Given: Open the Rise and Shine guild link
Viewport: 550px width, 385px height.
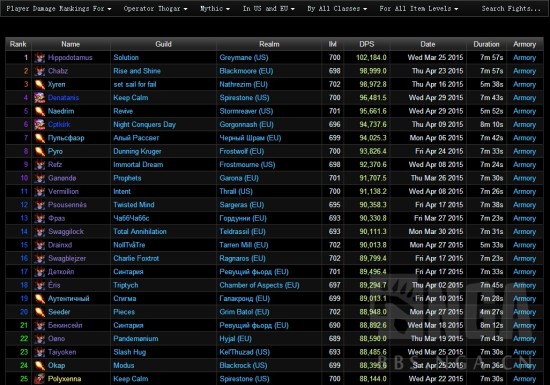Looking at the screenshot, I should 137,71.
